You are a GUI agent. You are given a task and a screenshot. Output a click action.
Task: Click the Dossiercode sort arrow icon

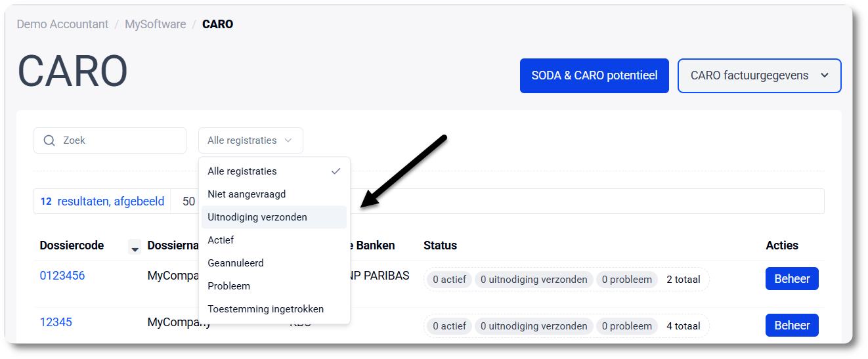[135, 248]
